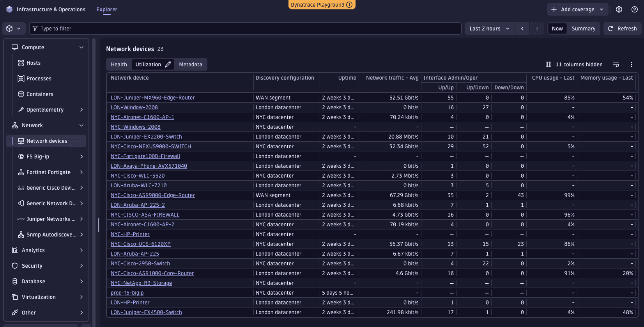
Task: Click the Opentelemetry sidebar icon
Action: 21,110
